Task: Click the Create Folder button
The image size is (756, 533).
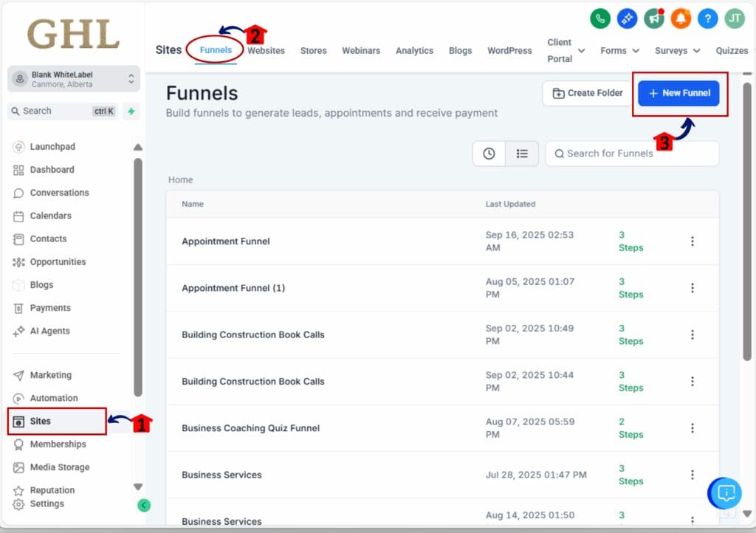Action: click(x=586, y=93)
